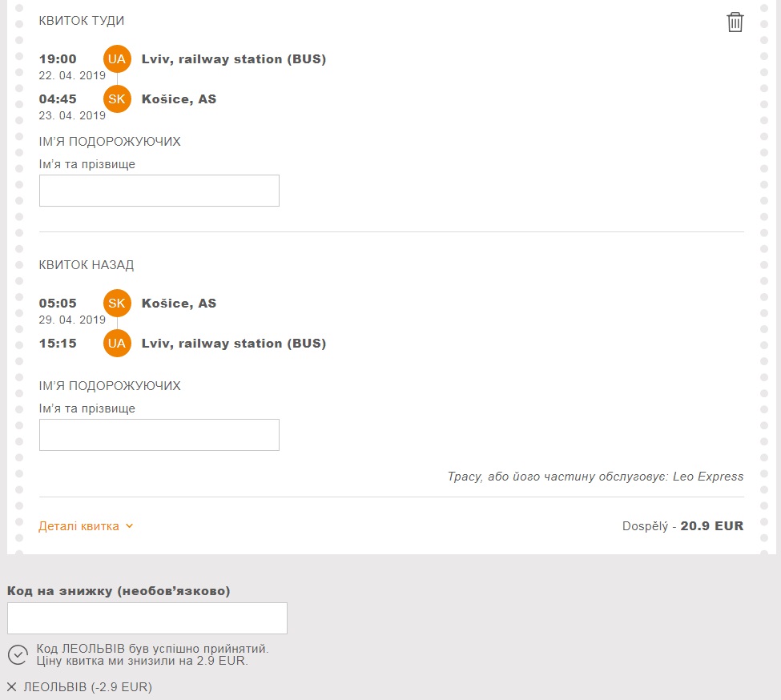This screenshot has width=781, height=700.
Task: Click the SK badge beside 04:45 arrival
Action: [x=117, y=99]
